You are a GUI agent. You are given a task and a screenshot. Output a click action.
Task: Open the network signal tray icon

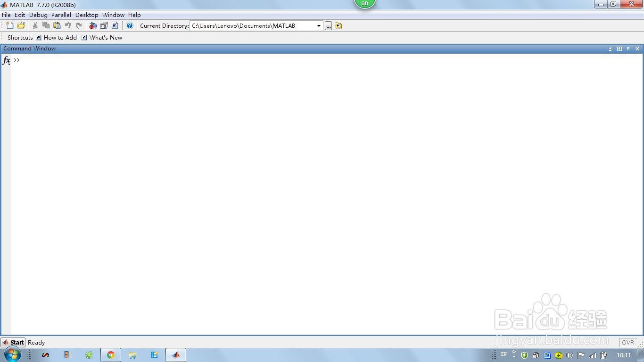pos(593,355)
